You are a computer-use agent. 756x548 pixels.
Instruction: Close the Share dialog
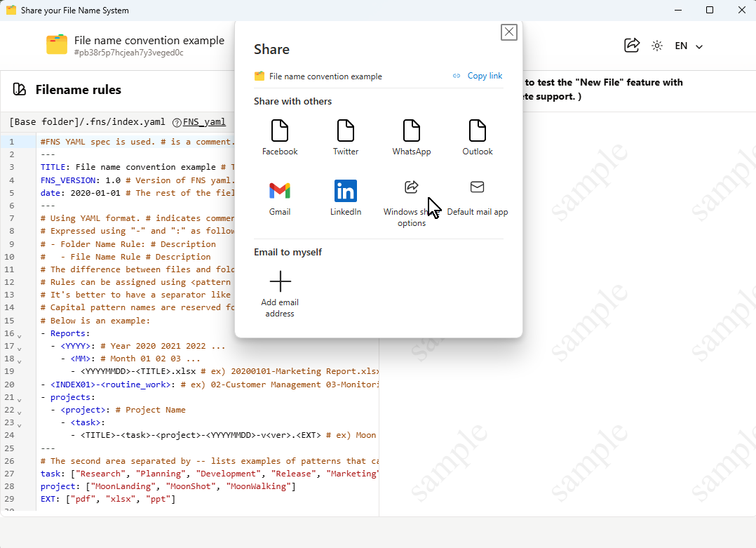pyautogui.click(x=509, y=32)
